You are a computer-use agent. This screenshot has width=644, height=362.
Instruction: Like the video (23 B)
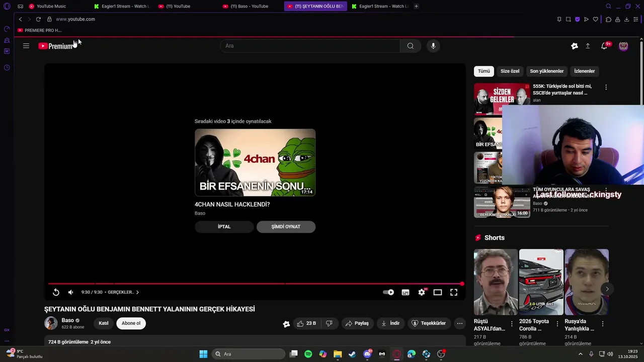point(306,323)
